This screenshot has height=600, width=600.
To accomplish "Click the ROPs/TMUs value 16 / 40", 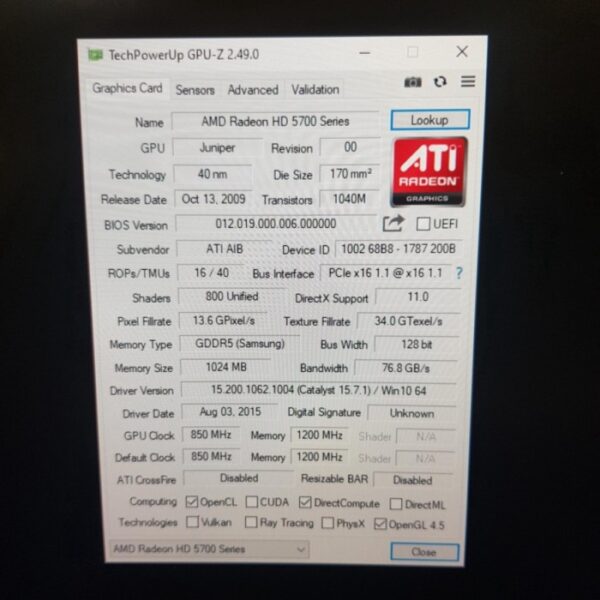I will click(x=212, y=273).
